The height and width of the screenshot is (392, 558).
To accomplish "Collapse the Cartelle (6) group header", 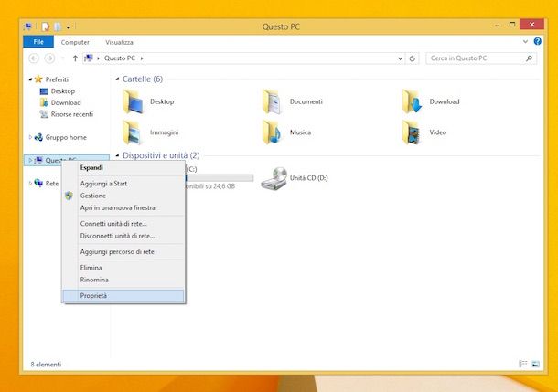I will pos(116,79).
